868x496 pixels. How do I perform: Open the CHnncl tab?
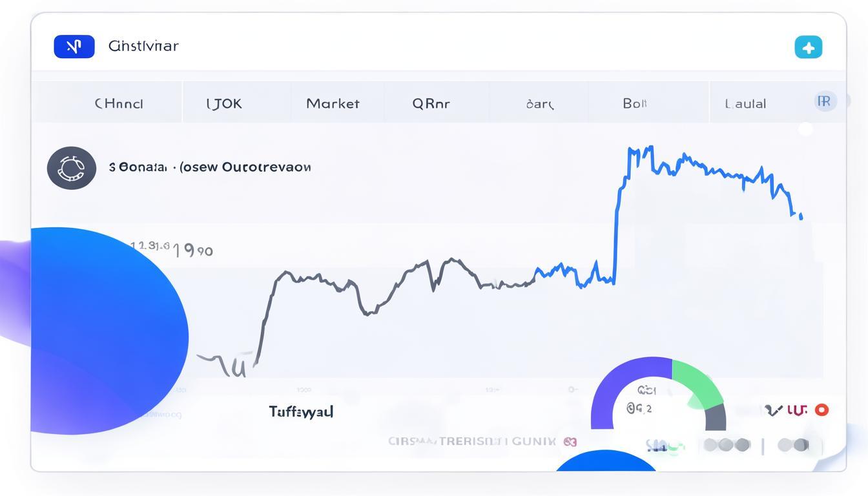click(x=119, y=103)
